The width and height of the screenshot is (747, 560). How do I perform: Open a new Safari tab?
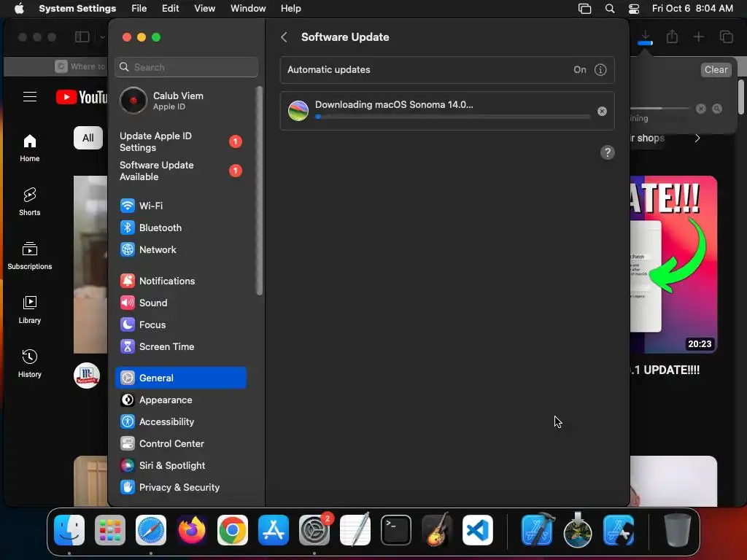698,36
